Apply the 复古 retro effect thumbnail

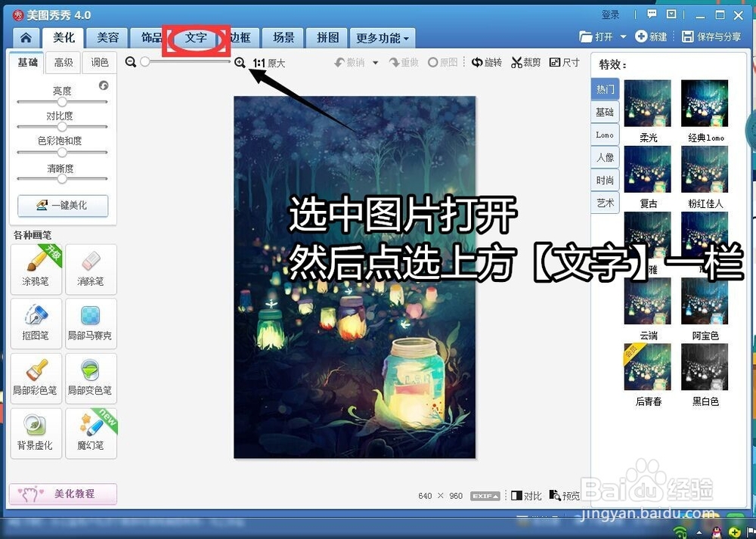[648, 169]
